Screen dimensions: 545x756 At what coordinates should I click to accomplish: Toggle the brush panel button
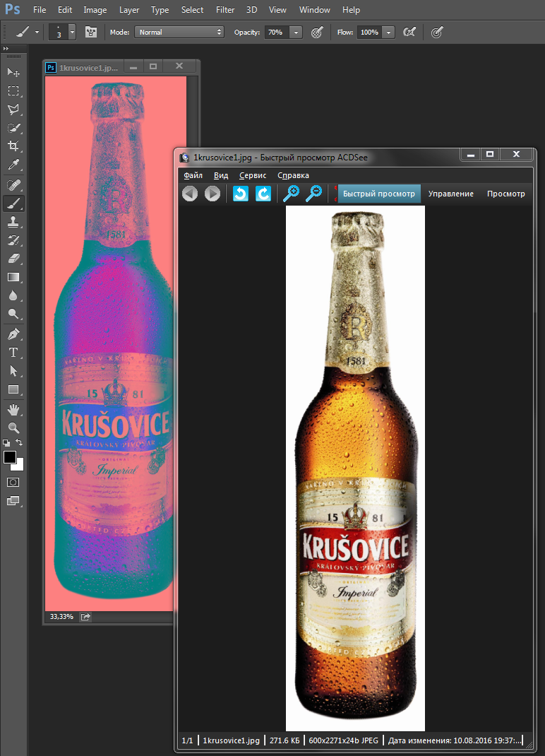[91, 33]
